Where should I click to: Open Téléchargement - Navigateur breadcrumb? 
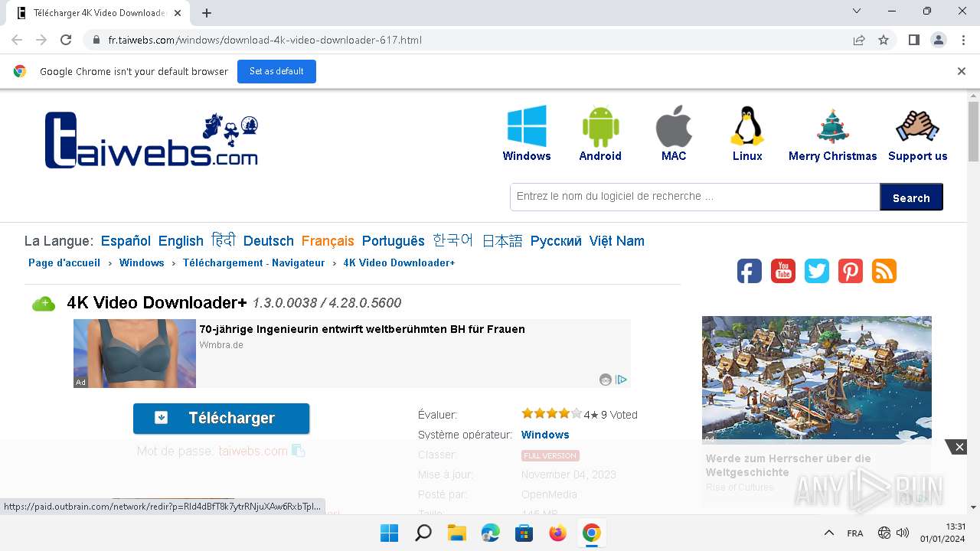click(254, 262)
